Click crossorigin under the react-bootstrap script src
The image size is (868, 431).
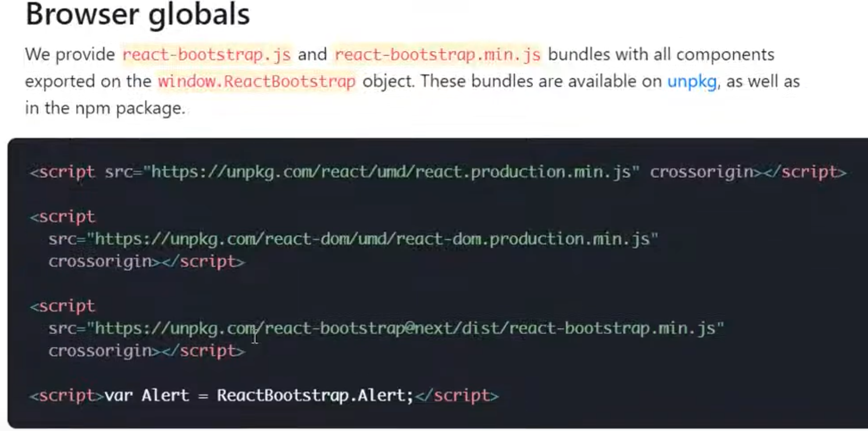(100, 351)
